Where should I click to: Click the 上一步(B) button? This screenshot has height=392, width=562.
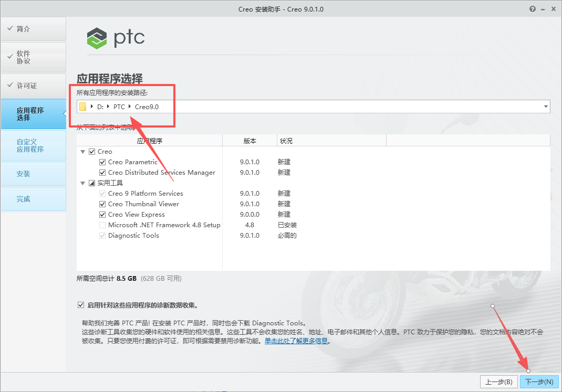[498, 382]
